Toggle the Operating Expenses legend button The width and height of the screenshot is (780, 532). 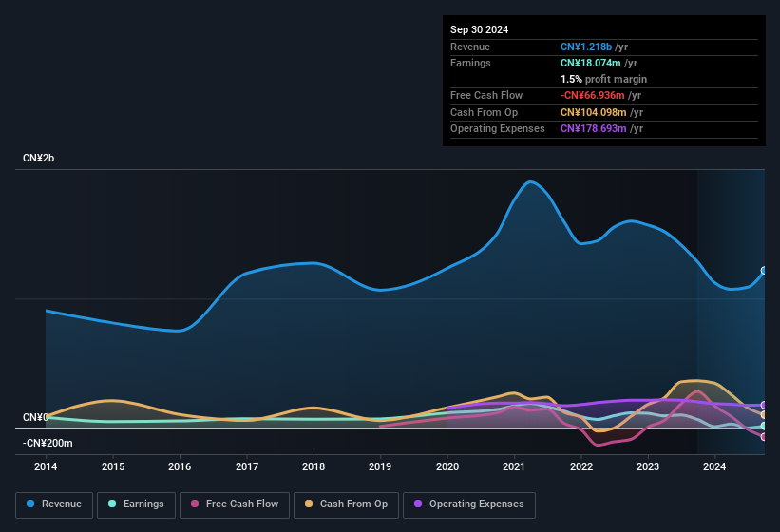pos(469,504)
